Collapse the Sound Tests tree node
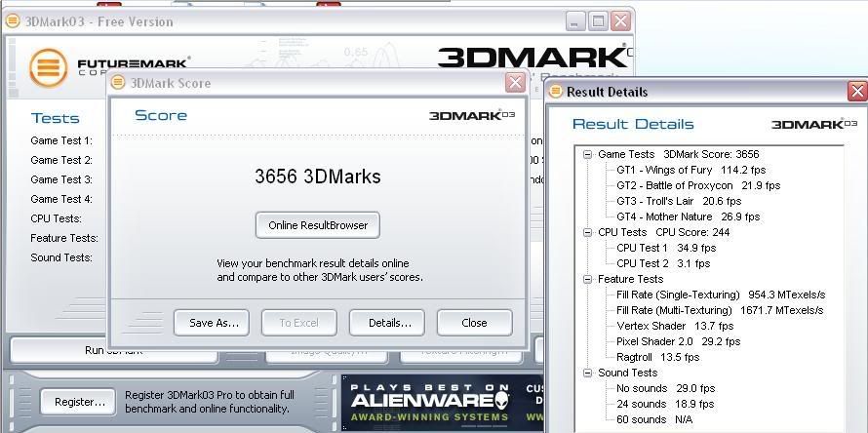The width and height of the screenshot is (868, 433). 587,373
